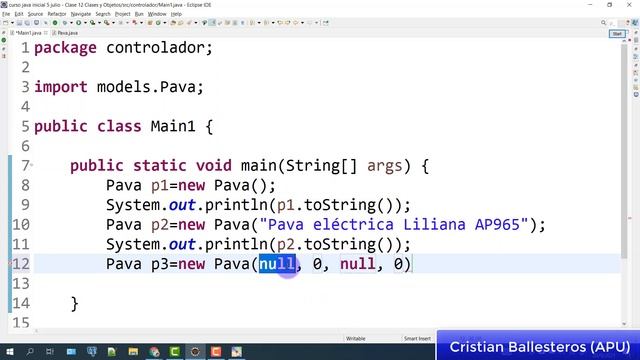Switch to the Pava.java editor tab
The height and width of the screenshot is (360, 640).
click(x=65, y=33)
